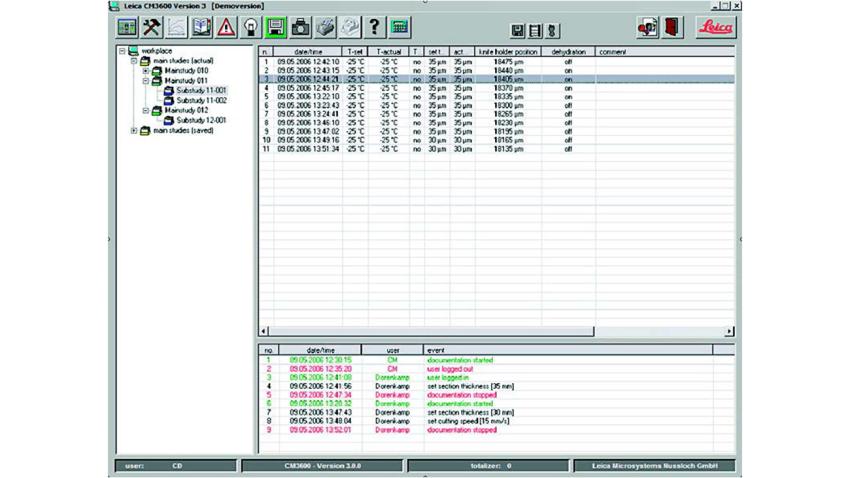
Task: Click the knife holder position column header
Action: 508,52
